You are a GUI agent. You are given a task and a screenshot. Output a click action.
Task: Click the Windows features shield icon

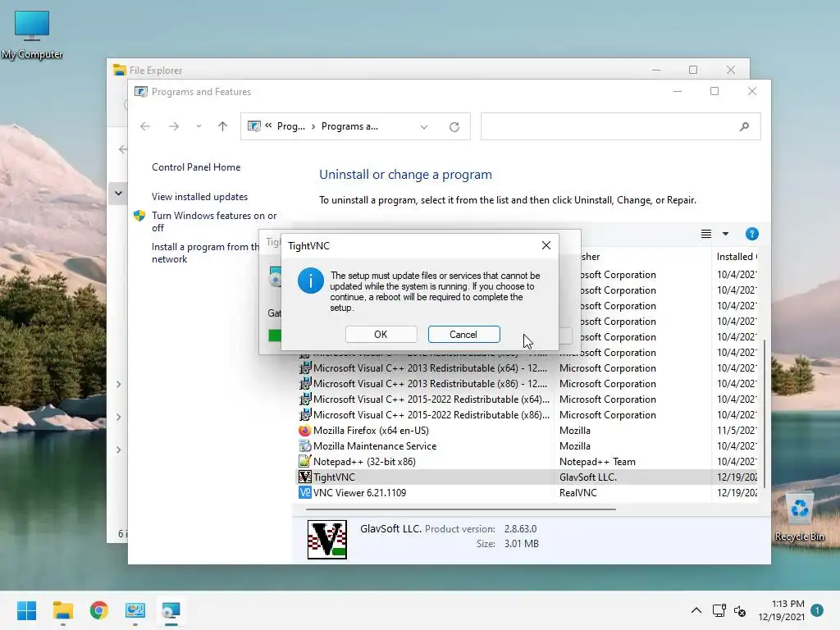coord(139,216)
